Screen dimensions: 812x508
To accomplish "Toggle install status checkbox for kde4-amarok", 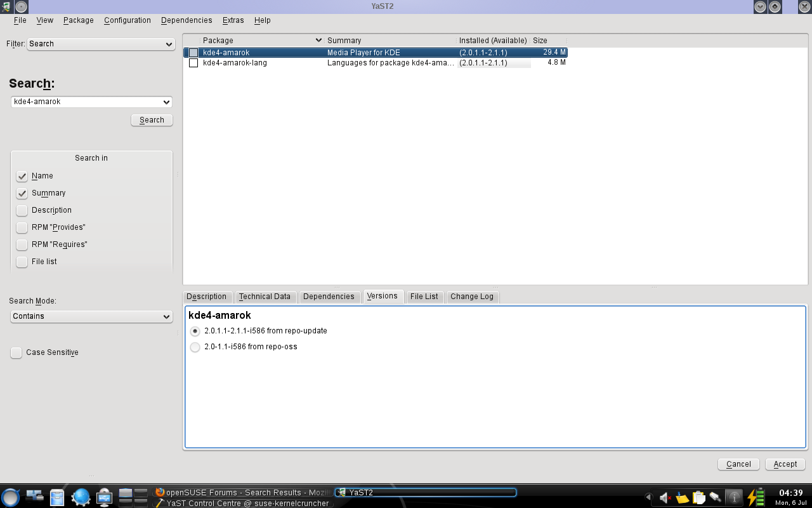I will tap(193, 53).
